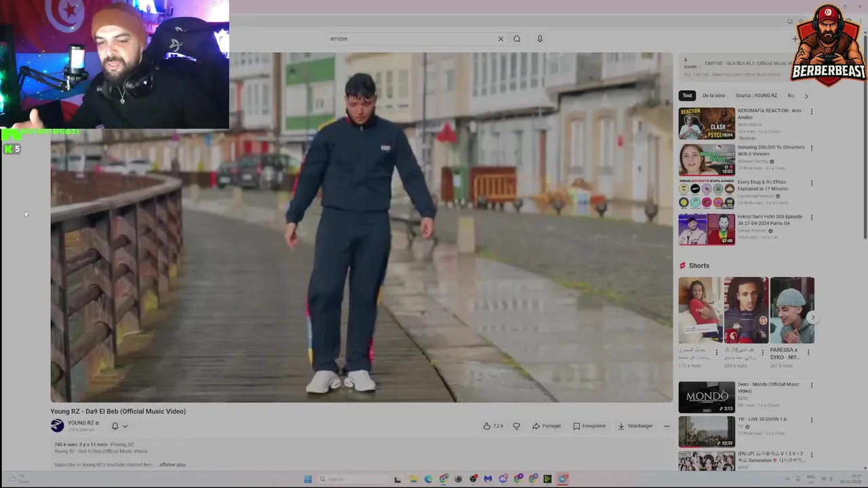868x488 pixels.
Task: Open options menu for the Every Drug video
Action: tap(811, 183)
